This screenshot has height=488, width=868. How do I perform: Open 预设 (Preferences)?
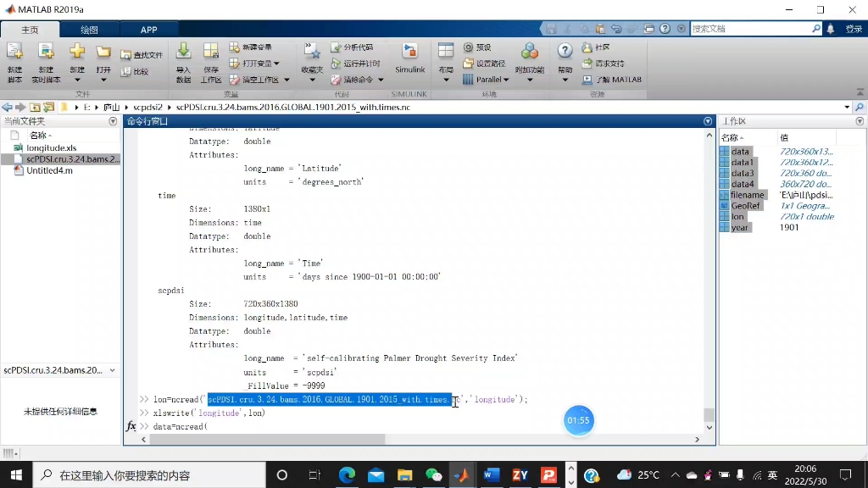[477, 47]
